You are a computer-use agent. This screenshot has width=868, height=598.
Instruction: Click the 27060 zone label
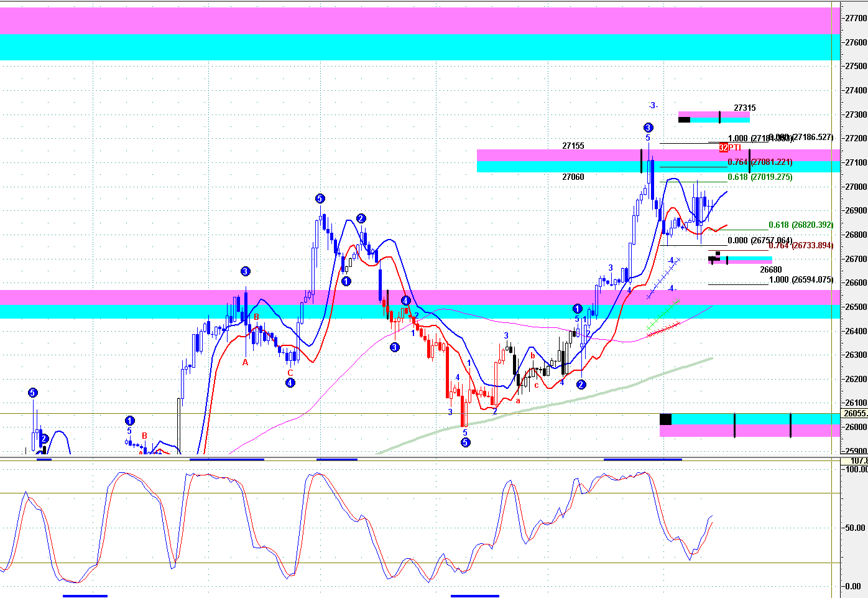pyautogui.click(x=573, y=177)
